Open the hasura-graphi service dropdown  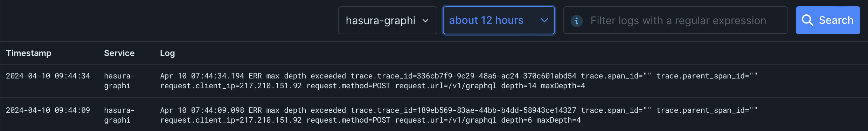(x=388, y=20)
